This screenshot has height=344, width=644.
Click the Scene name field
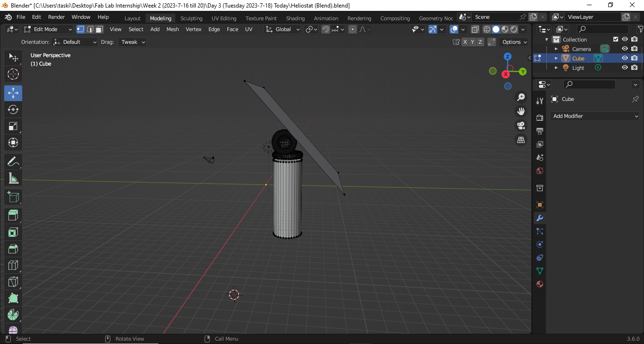[x=495, y=17]
